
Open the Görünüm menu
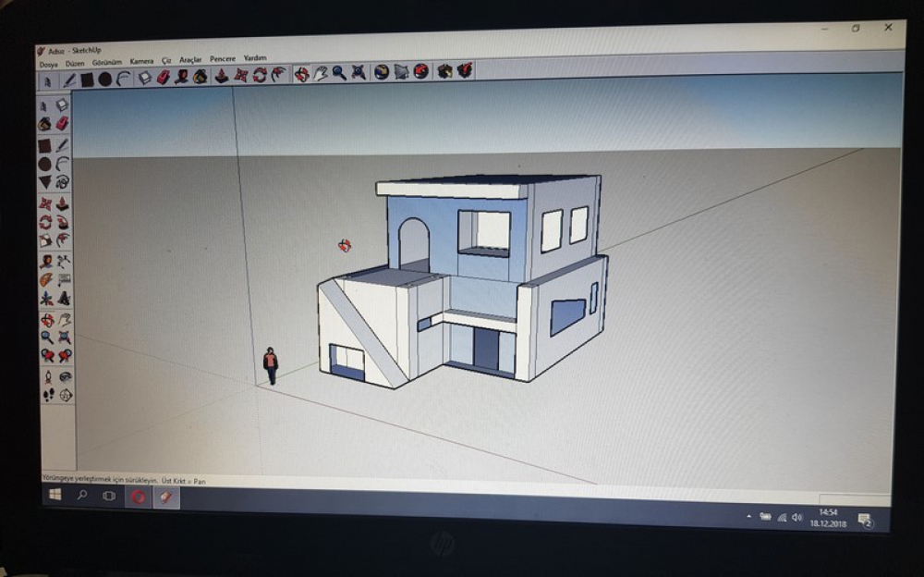(x=106, y=62)
